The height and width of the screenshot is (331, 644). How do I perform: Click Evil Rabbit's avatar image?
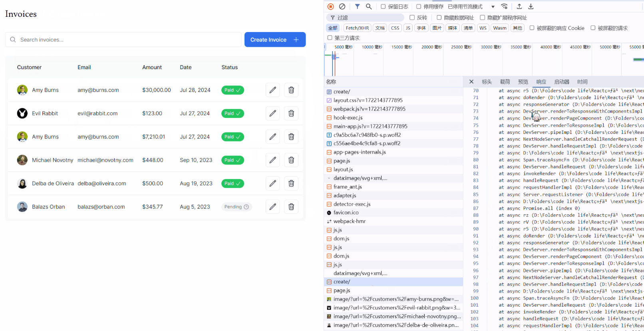click(22, 113)
